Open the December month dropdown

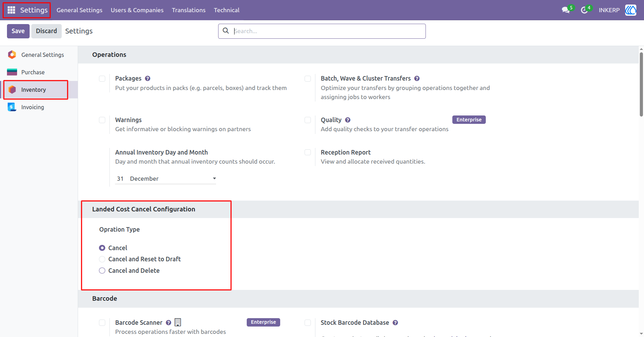pos(173,179)
